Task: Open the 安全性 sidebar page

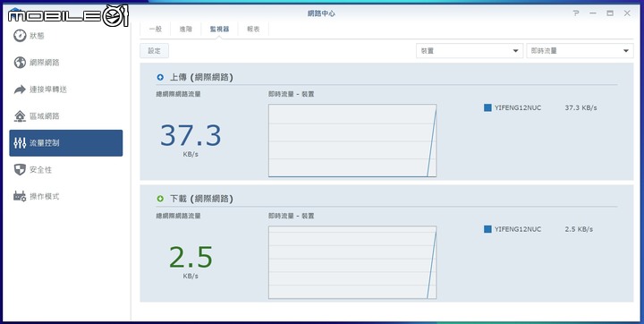Action: 65,169
